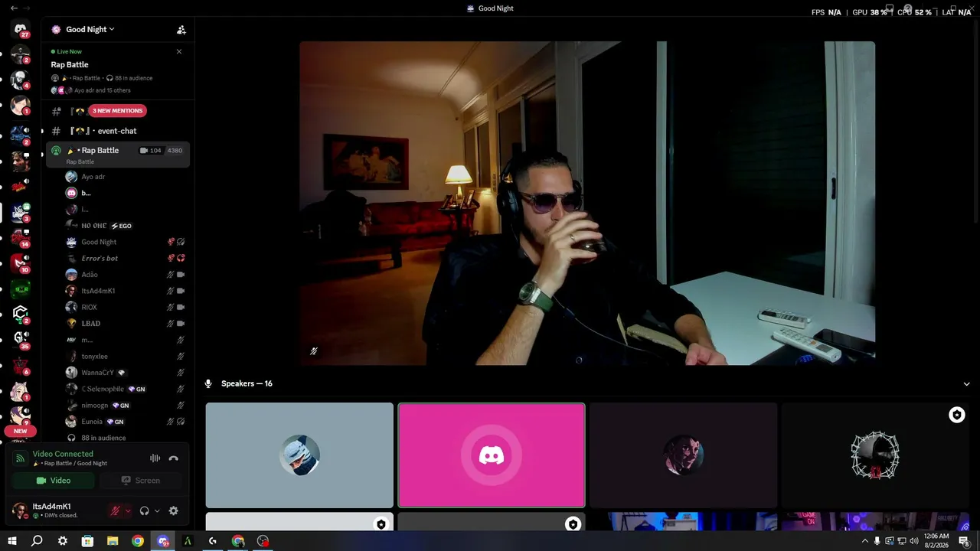This screenshot has height=551, width=980.
Task: Show hidden system tray icons
Action: click(x=865, y=541)
